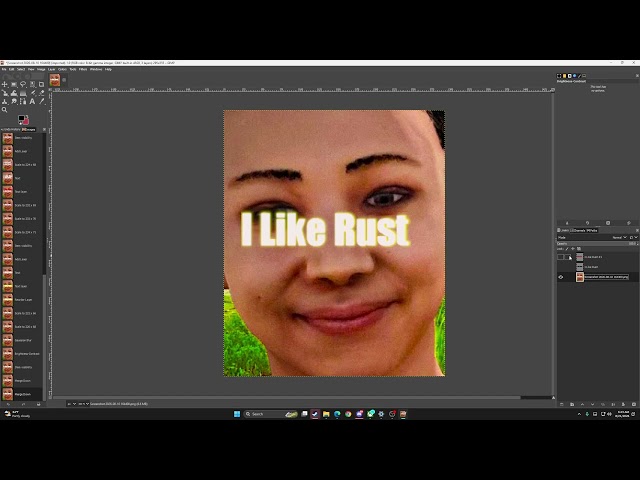640x480 pixels.
Task: Toggle visibility eye of Screenshot layer
Action: 561,277
